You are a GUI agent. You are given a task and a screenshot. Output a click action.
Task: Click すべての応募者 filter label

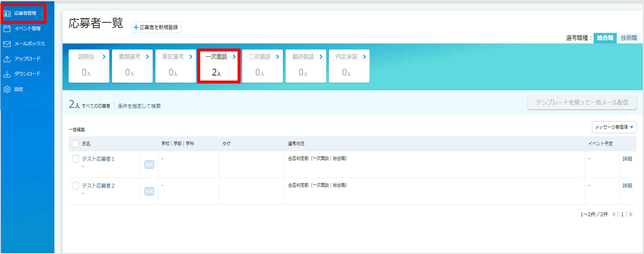[x=96, y=106]
